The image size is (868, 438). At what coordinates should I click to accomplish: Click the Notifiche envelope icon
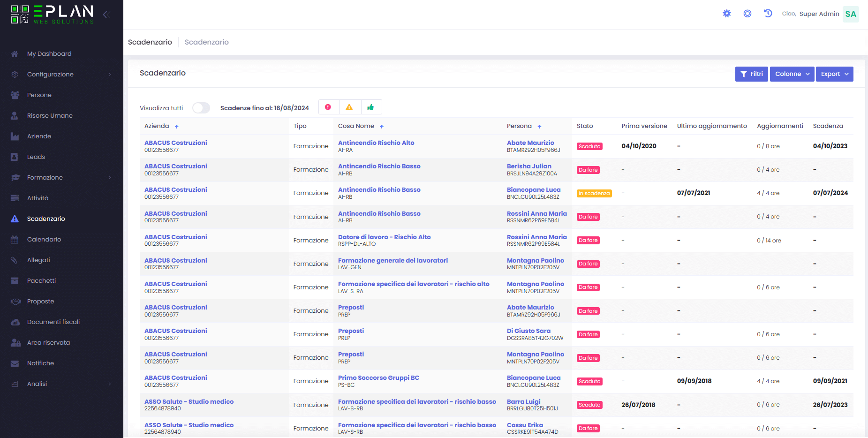click(x=15, y=363)
